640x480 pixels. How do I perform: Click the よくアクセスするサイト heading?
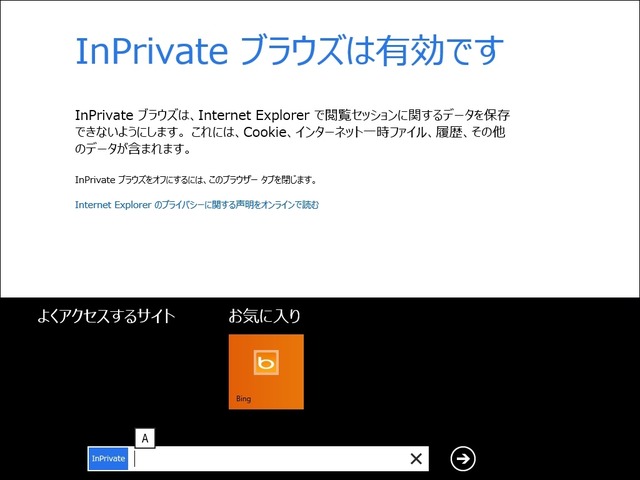click(x=106, y=316)
